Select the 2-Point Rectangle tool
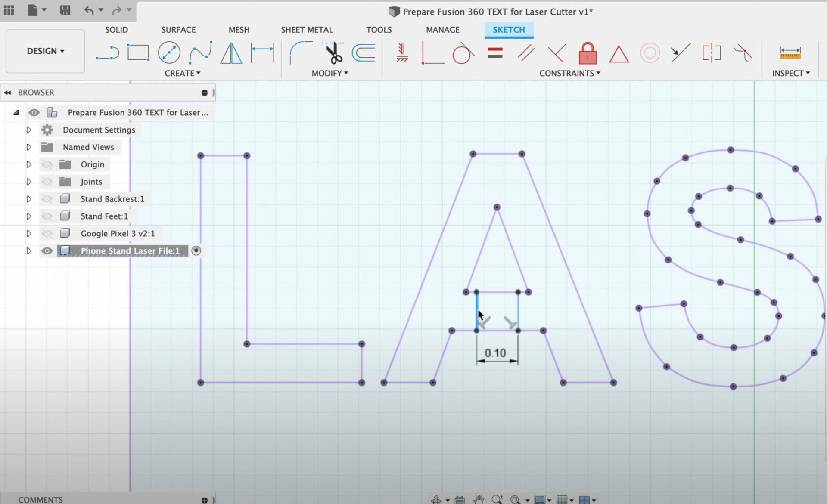The height and width of the screenshot is (504, 827). tap(138, 52)
